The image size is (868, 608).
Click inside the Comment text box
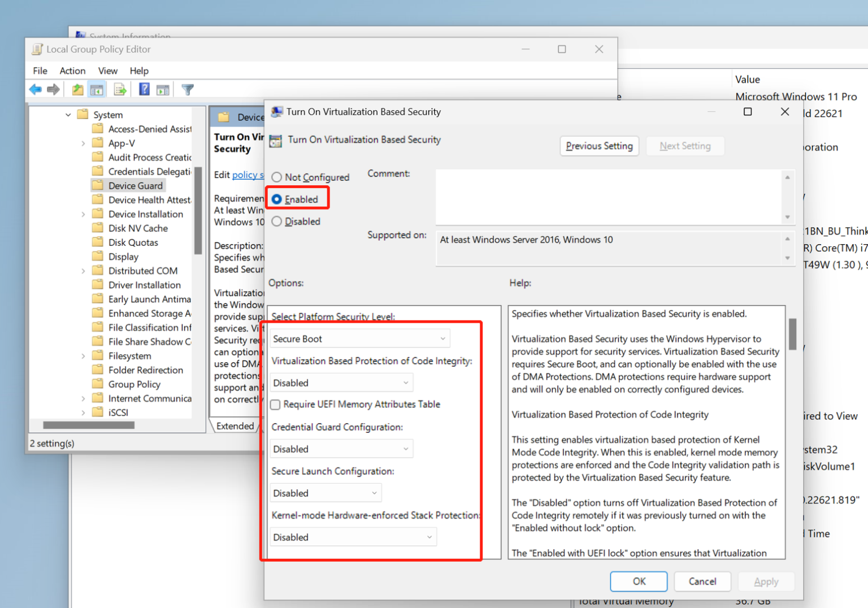pyautogui.click(x=607, y=197)
